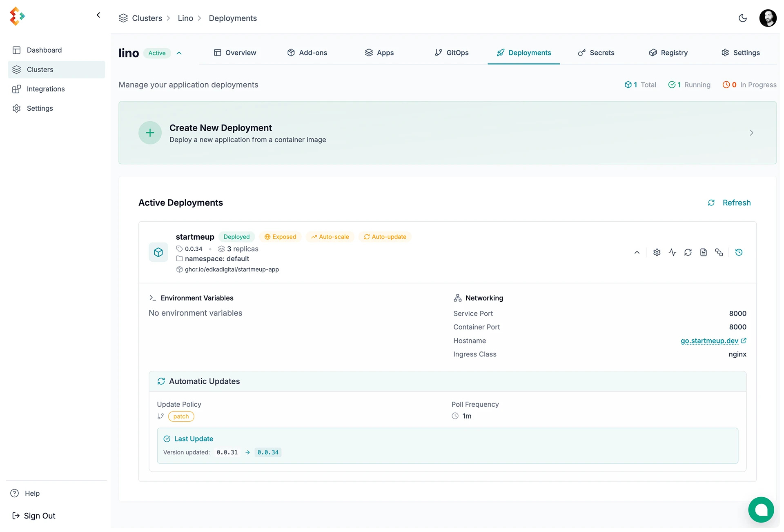
Task: Open deployment logs document icon
Action: 703,252
